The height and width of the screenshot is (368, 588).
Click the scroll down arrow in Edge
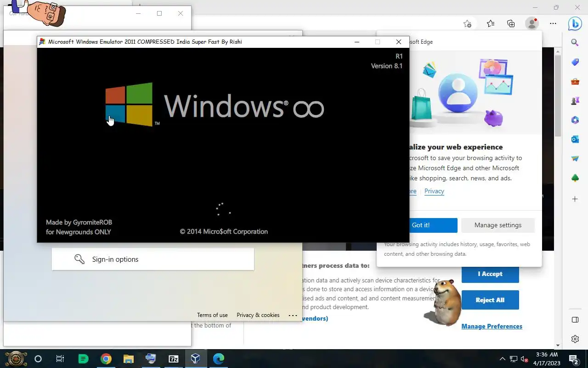coord(558,345)
